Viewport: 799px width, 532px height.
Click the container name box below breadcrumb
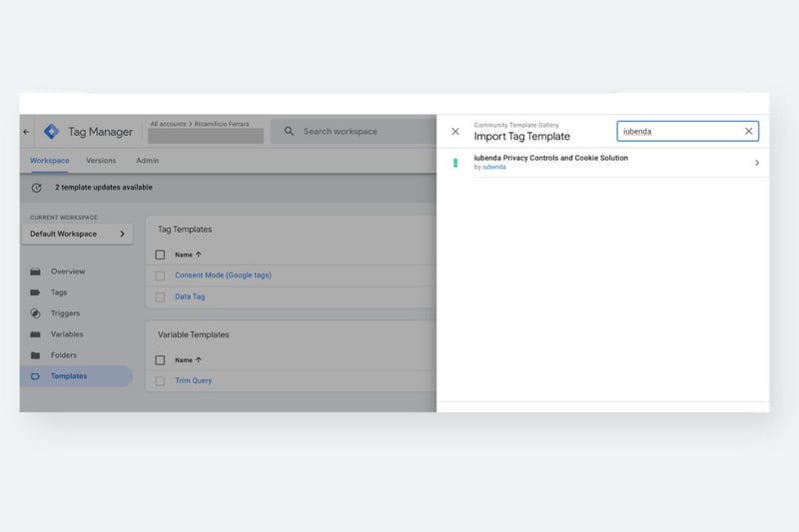[x=206, y=136]
